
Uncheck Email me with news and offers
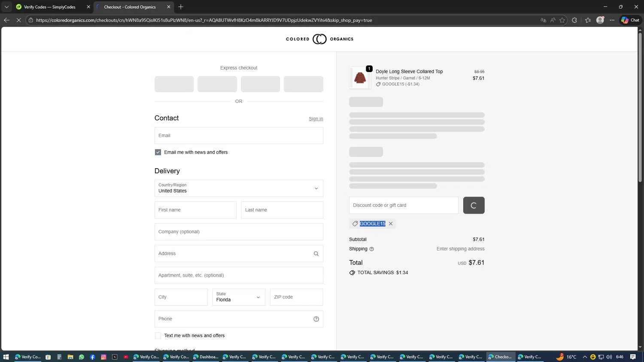click(158, 152)
